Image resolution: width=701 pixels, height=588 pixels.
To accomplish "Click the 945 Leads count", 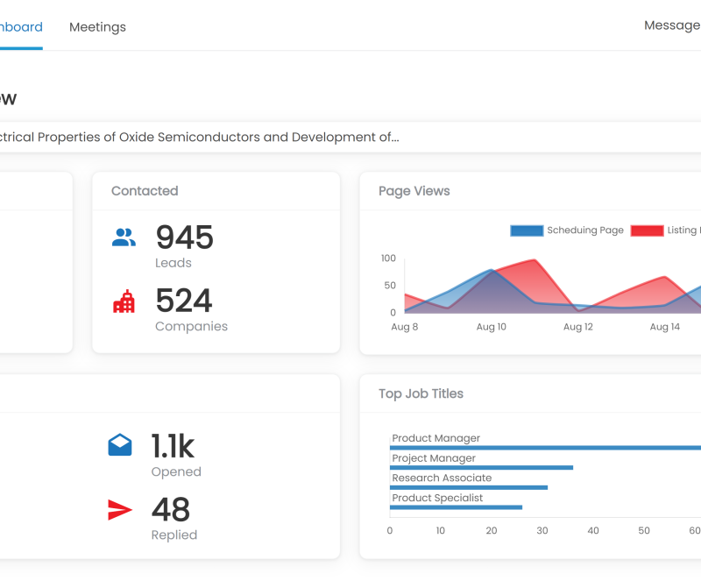I will click(x=184, y=237).
